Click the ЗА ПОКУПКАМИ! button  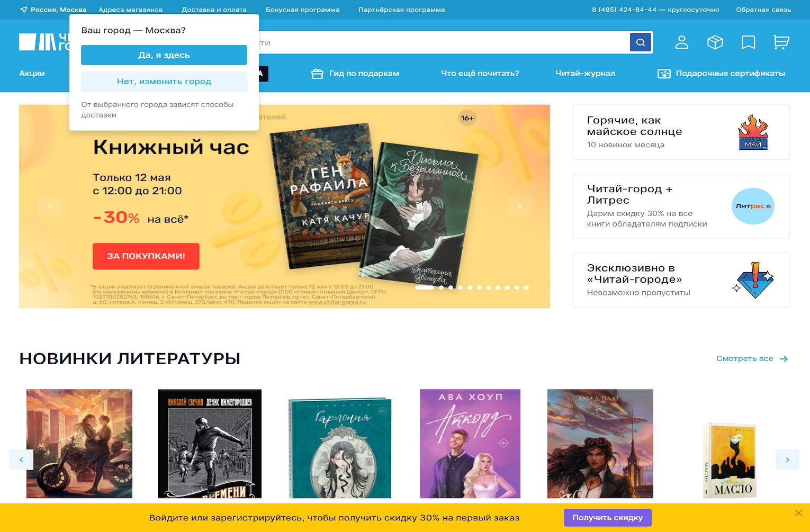[x=146, y=256]
